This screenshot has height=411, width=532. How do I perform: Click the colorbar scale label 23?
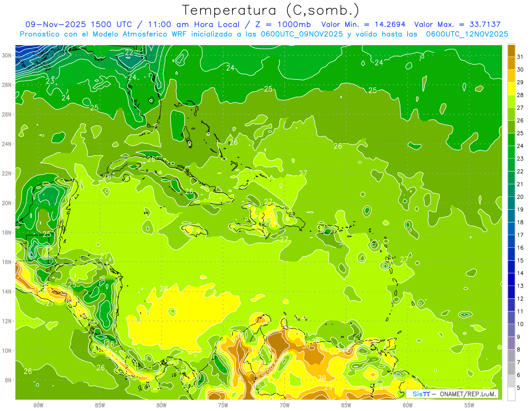click(x=520, y=159)
